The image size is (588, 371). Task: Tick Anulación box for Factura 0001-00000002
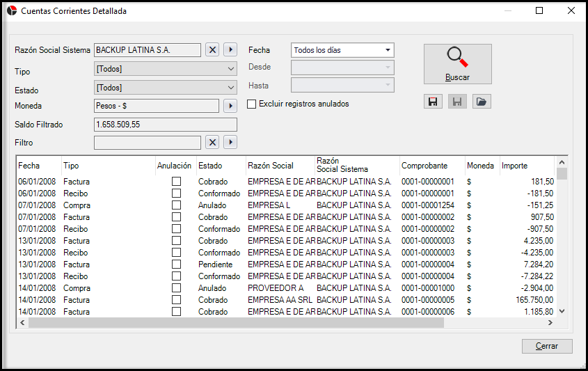pyautogui.click(x=176, y=217)
